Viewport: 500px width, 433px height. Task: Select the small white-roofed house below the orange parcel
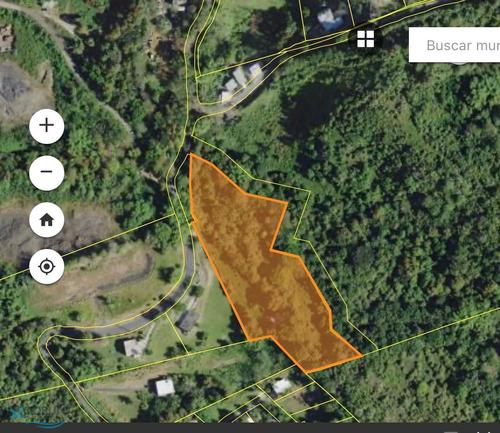click(282, 386)
